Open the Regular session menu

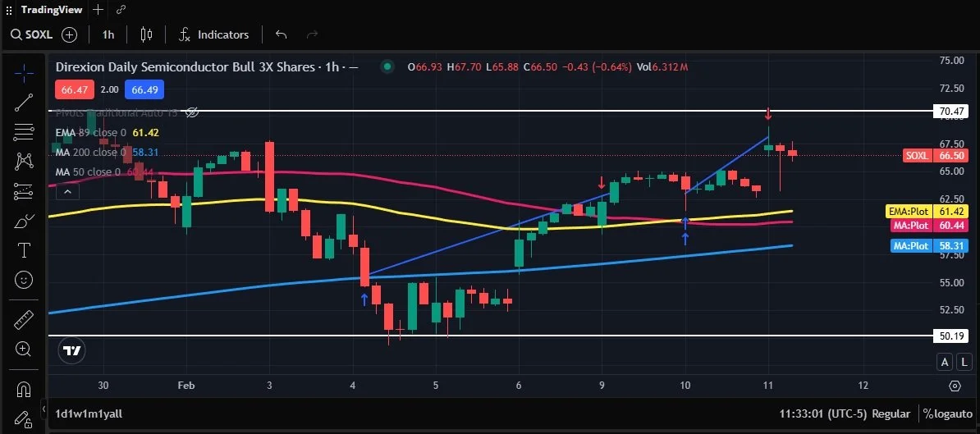891,414
